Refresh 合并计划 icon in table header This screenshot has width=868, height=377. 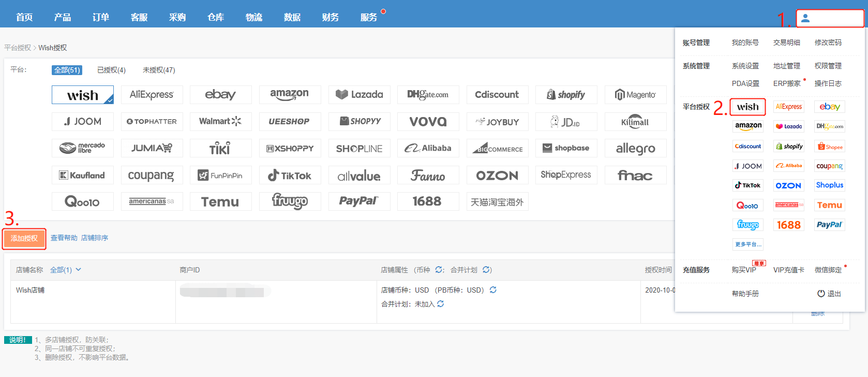coord(486,270)
